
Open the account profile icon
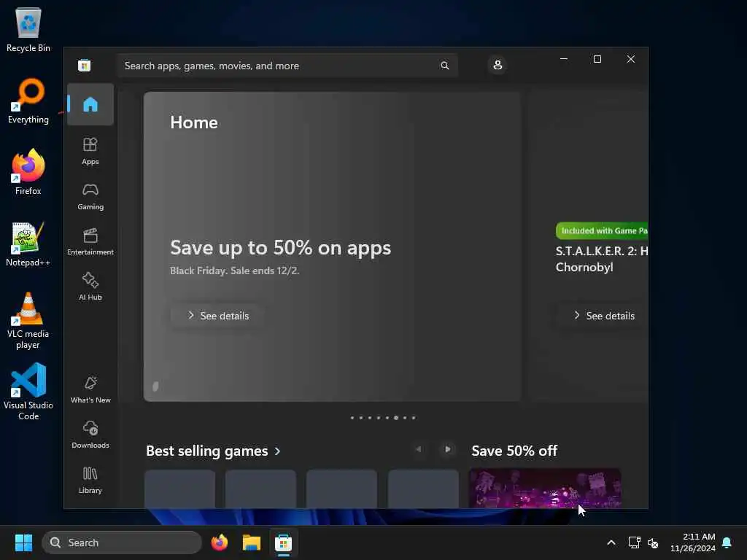(x=498, y=65)
